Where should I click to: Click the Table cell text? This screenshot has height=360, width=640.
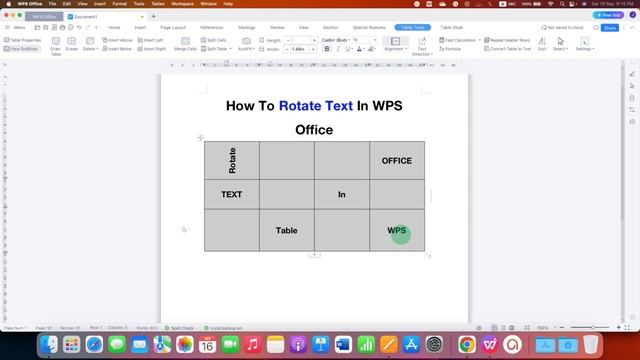(287, 231)
